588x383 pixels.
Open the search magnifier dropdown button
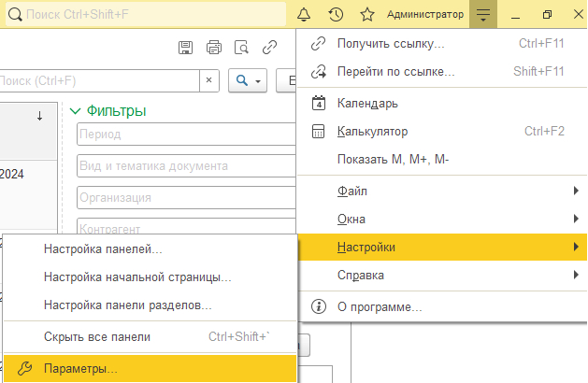(248, 80)
